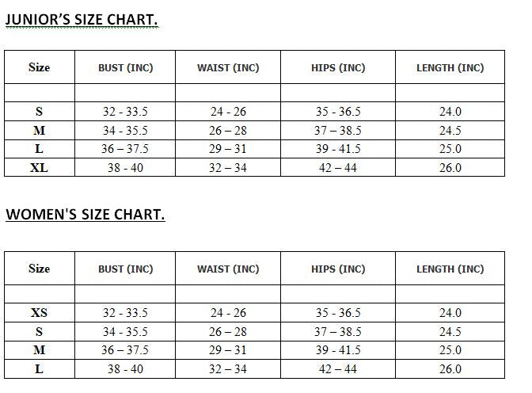
Task: Select the junior's XL size cell
Action: click(40, 167)
